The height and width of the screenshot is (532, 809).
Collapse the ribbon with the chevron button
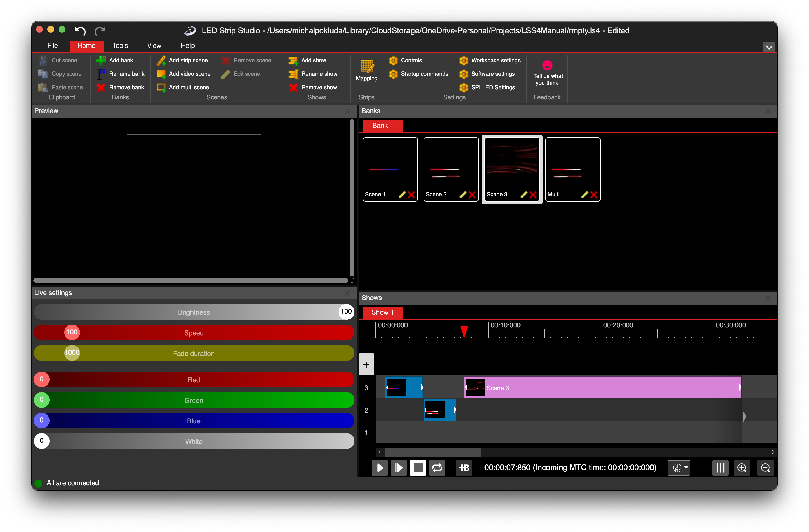769,47
